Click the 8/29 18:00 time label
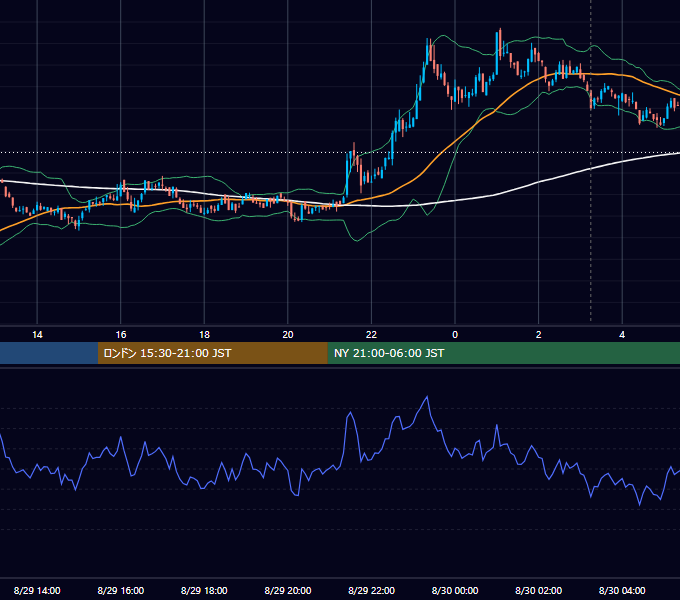The image size is (680, 600). pyautogui.click(x=204, y=590)
